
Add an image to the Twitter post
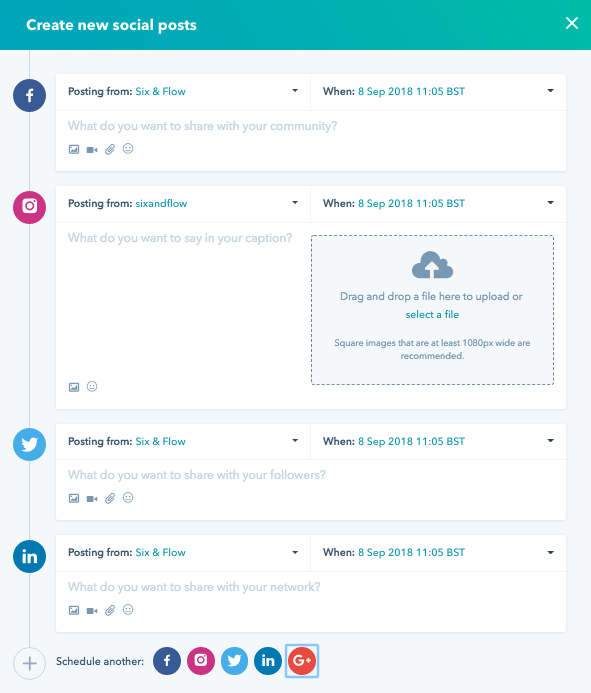click(x=74, y=499)
